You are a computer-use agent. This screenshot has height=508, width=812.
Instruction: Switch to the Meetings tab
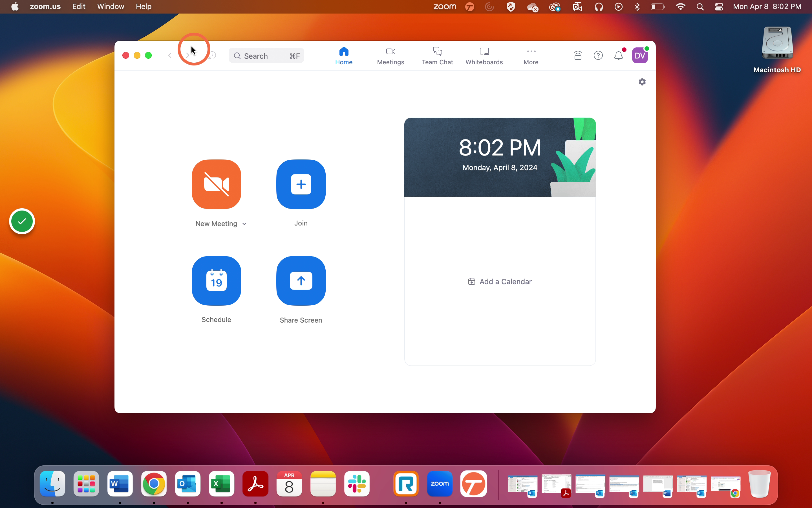pos(390,56)
